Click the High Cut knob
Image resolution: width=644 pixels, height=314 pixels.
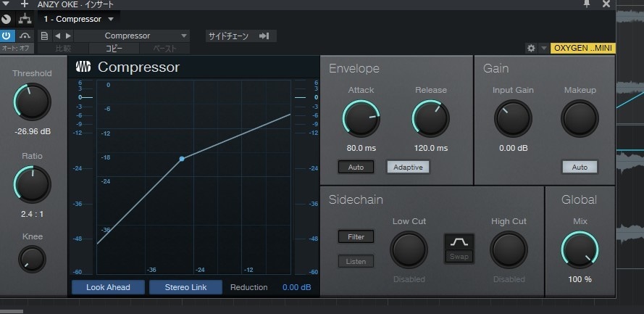[x=509, y=249]
